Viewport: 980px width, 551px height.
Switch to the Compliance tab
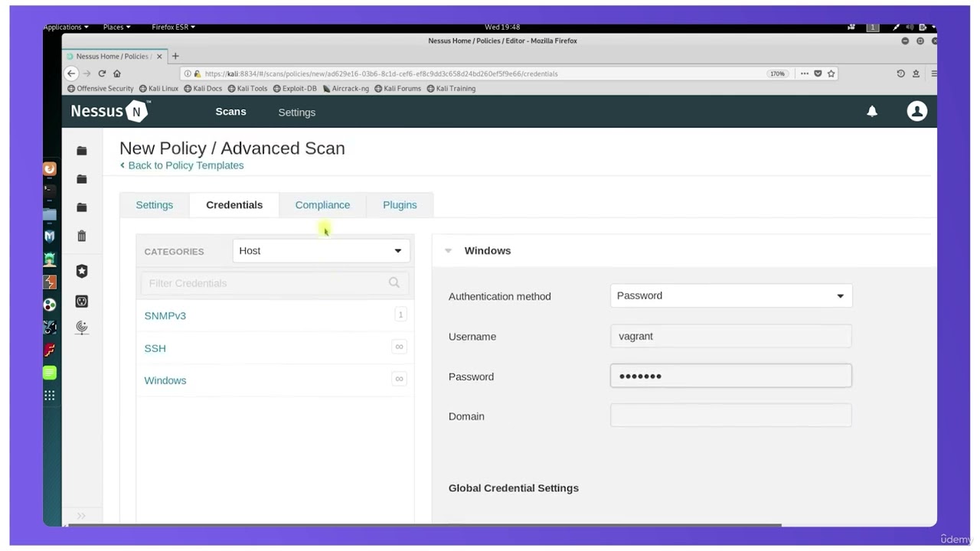tap(322, 205)
